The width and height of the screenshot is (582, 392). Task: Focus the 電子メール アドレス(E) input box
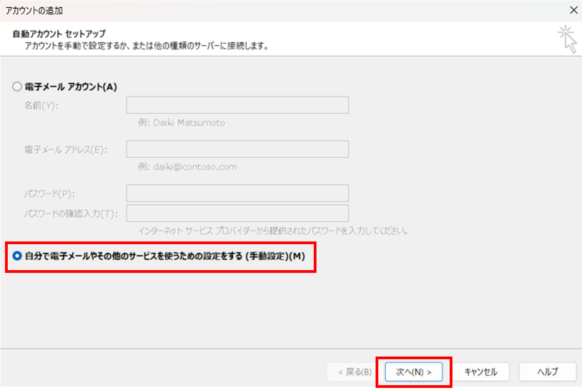[237, 149]
